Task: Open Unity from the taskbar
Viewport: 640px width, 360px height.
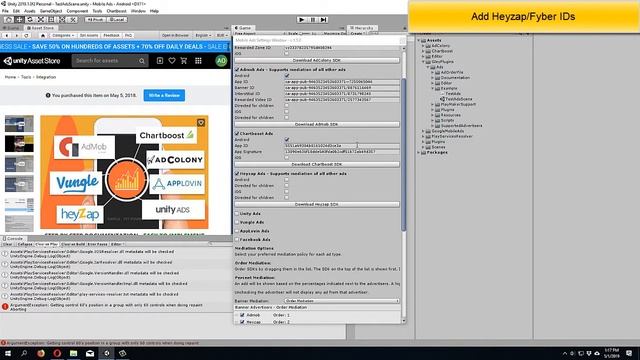Action: click(x=107, y=353)
